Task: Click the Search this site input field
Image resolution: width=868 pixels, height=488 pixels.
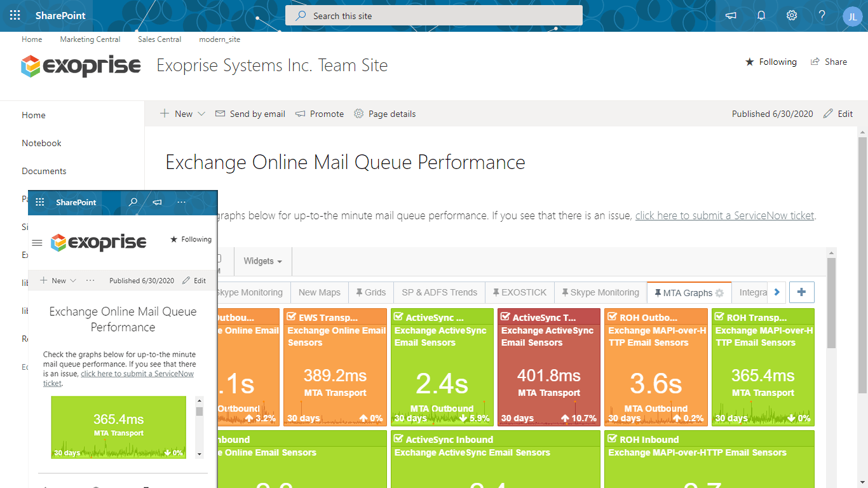Action: 434,15
